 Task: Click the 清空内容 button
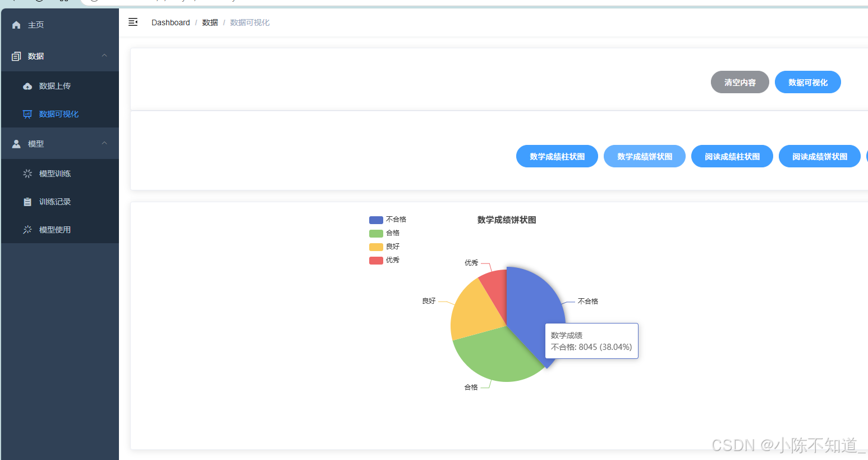point(740,82)
